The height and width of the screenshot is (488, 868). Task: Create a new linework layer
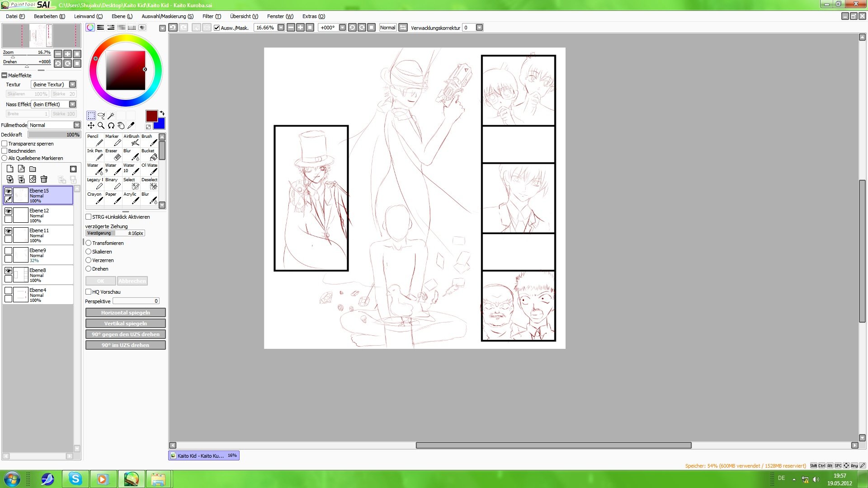pos(21,169)
